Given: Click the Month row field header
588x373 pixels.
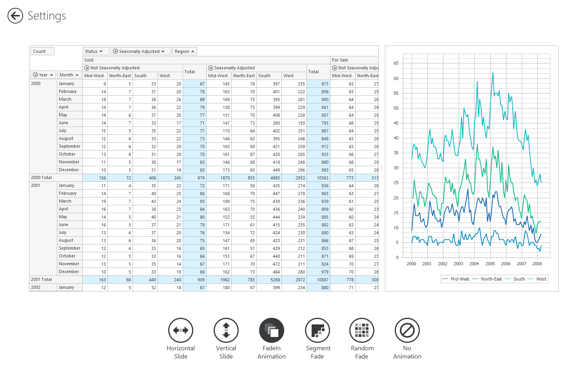Looking at the screenshot, I should pyautogui.click(x=69, y=75).
